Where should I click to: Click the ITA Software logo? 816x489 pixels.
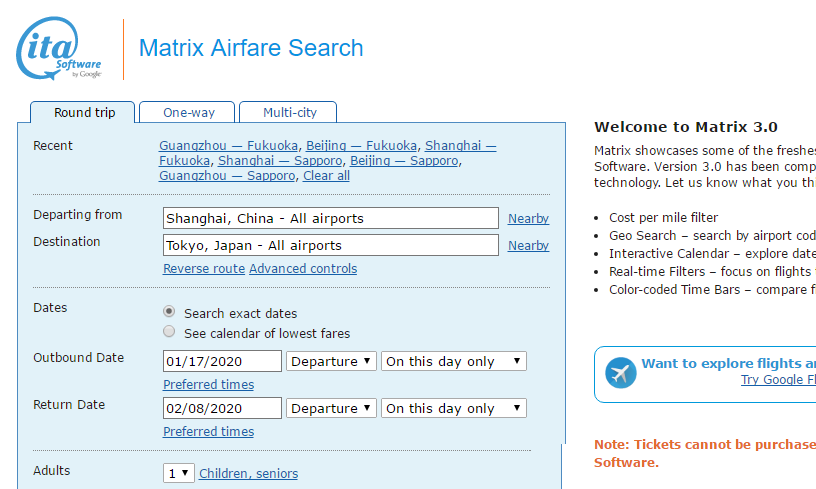point(59,47)
